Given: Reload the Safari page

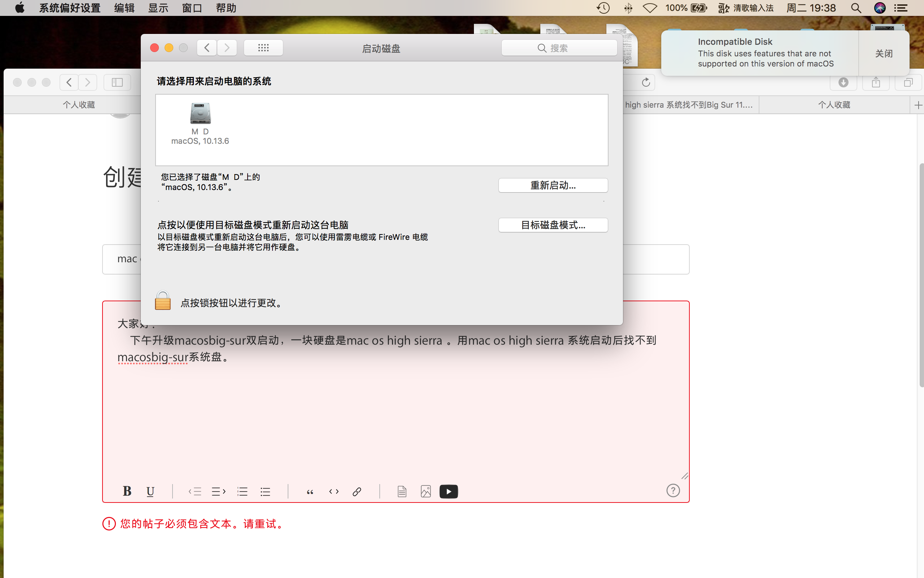Looking at the screenshot, I should coord(646,82).
